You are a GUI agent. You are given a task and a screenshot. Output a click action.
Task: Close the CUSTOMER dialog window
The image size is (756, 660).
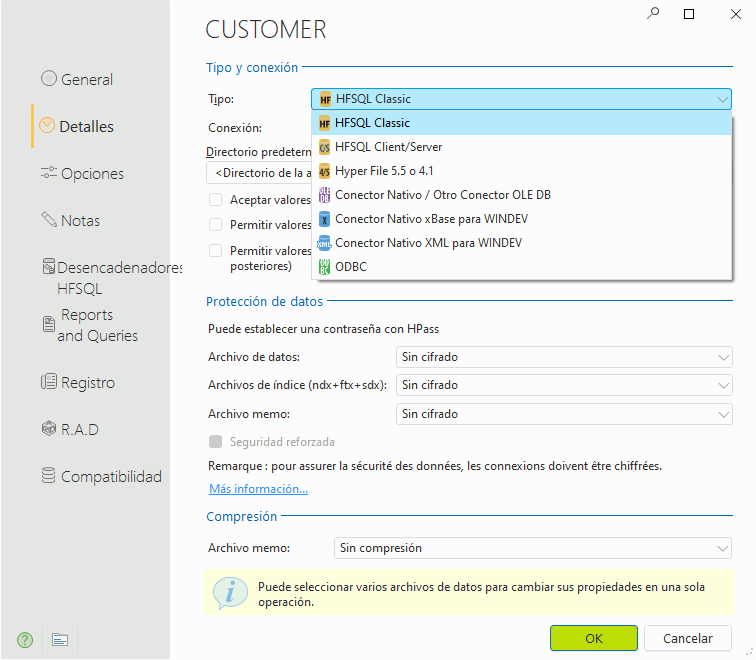tap(735, 14)
